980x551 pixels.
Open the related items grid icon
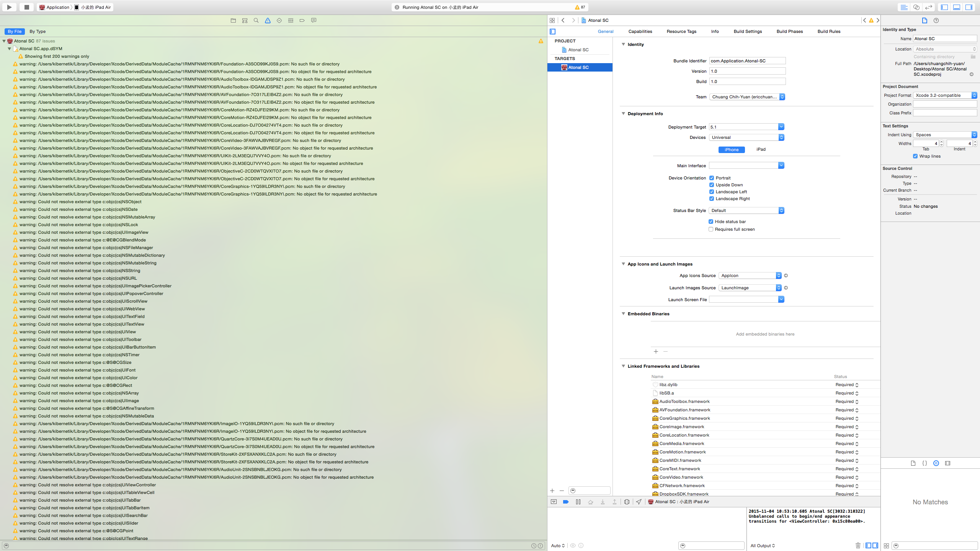[x=552, y=21]
